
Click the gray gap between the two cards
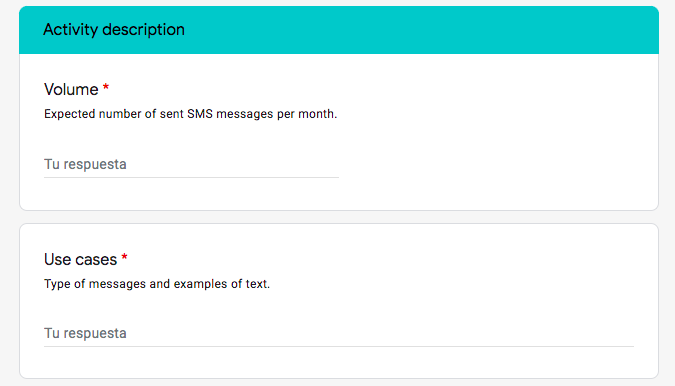339,217
